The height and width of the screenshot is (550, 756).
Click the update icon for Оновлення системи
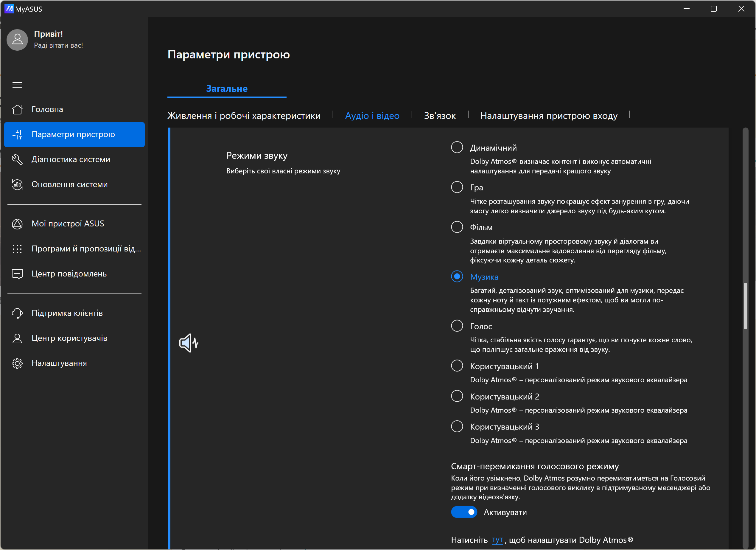[17, 184]
